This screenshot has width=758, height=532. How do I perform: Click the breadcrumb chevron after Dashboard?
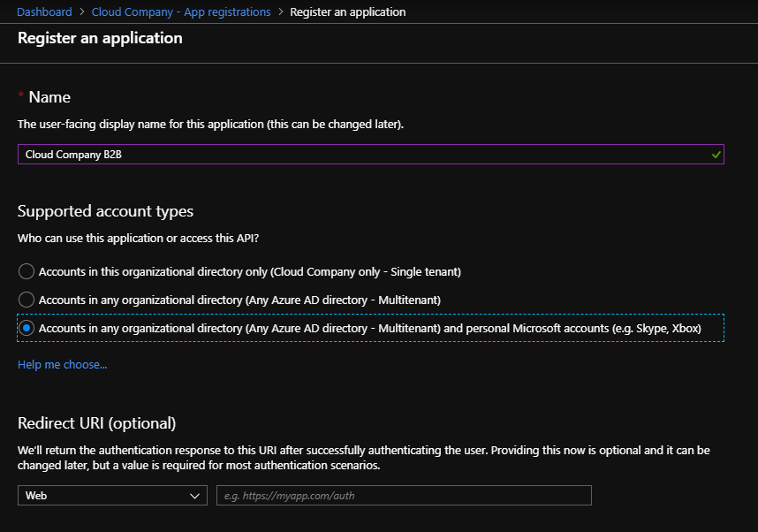[80, 11]
